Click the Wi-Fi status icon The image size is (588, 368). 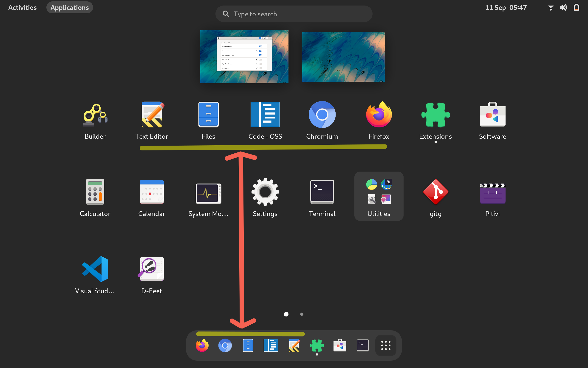(551, 8)
